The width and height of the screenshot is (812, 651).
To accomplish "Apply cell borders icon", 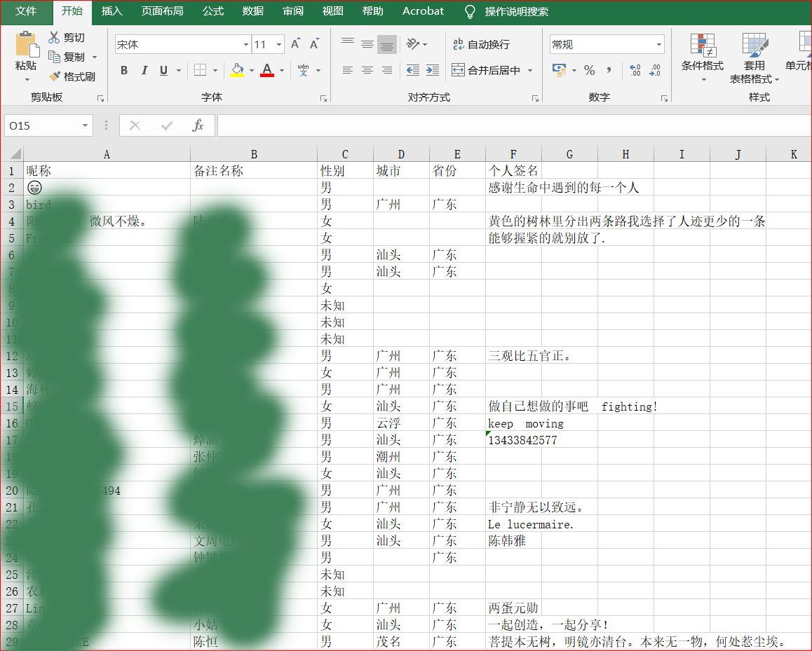I will 200,70.
